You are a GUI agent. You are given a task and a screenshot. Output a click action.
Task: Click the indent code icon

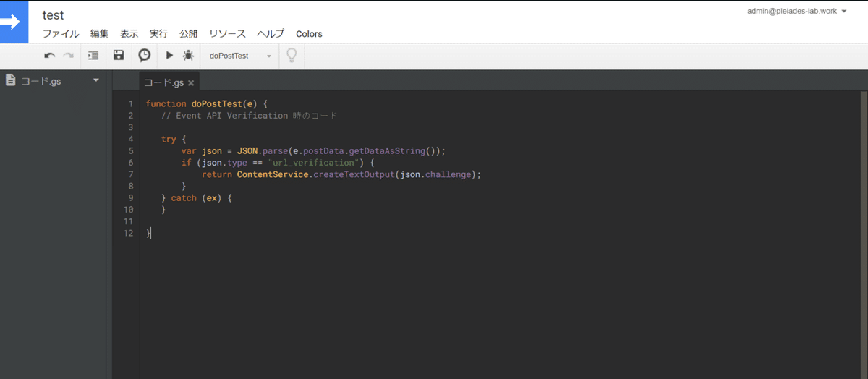(x=93, y=56)
